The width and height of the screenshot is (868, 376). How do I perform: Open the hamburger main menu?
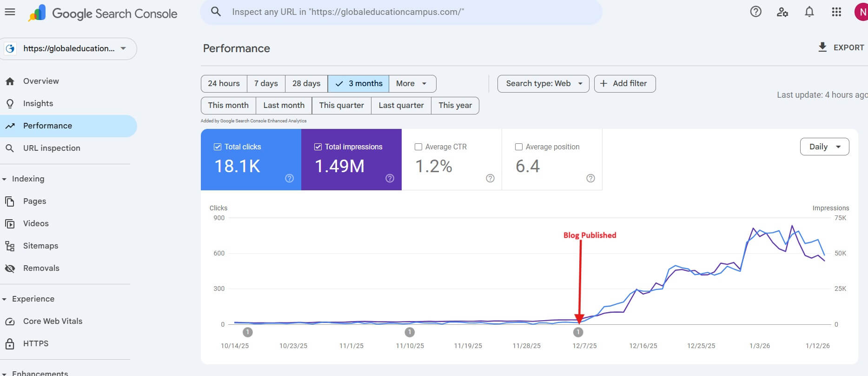pyautogui.click(x=10, y=12)
